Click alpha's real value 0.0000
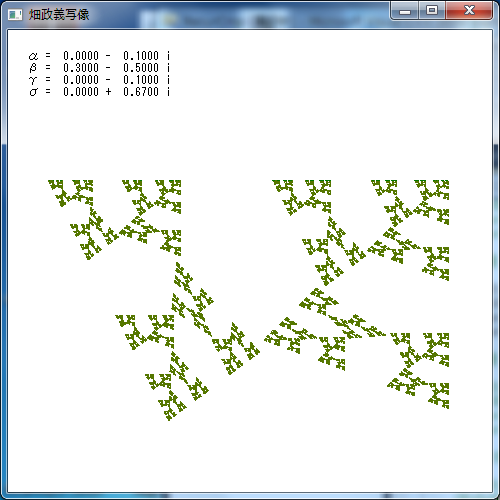The width and height of the screenshot is (500, 500). pyautogui.click(x=81, y=56)
